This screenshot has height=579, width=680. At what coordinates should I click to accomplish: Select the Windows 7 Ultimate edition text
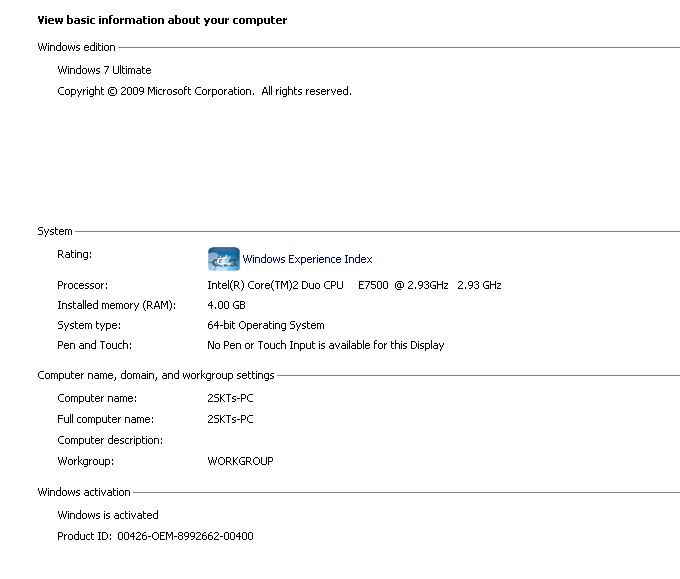[x=104, y=70]
